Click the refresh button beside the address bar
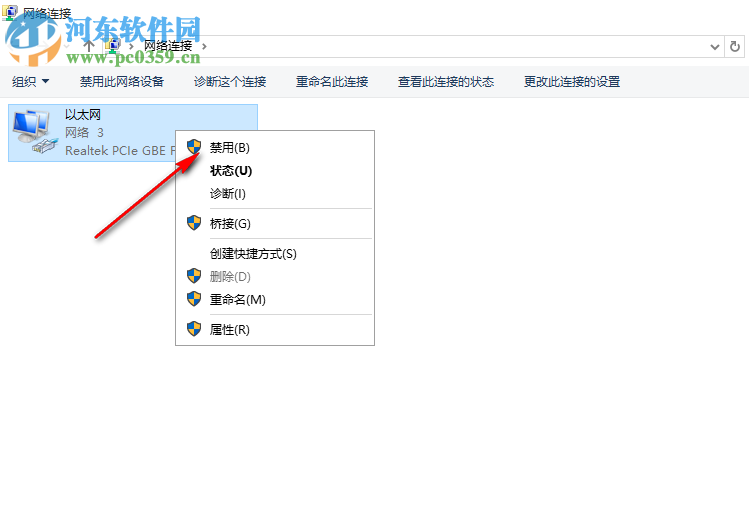 pos(735,46)
